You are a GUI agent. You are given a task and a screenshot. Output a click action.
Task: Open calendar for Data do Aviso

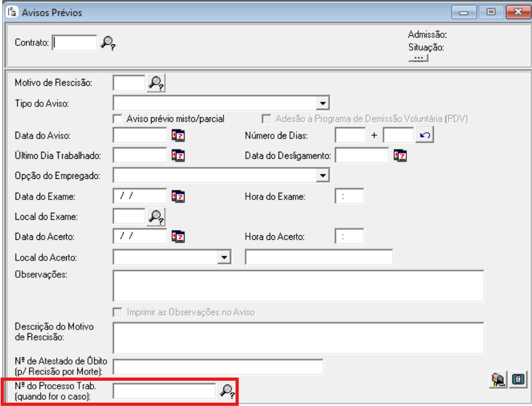click(x=178, y=136)
